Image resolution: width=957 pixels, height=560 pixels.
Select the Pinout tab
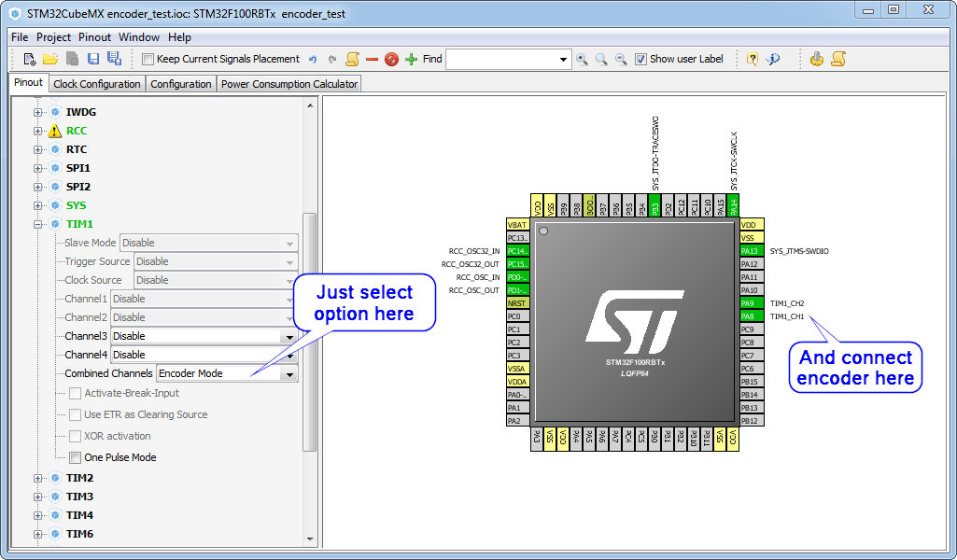click(28, 82)
